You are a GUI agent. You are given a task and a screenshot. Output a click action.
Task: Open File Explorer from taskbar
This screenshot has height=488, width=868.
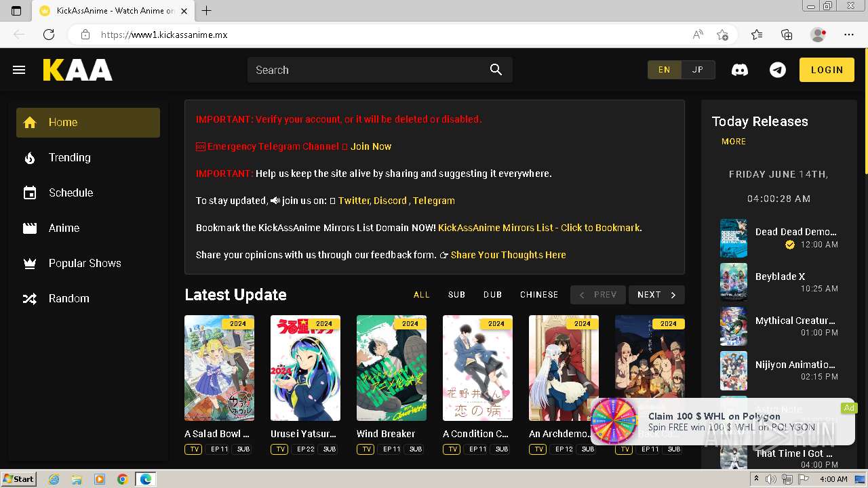coord(77,479)
